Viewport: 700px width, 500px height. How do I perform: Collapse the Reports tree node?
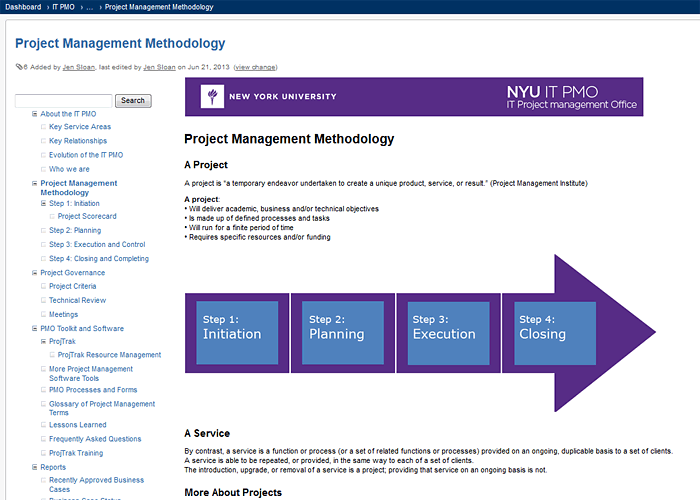tap(34, 467)
